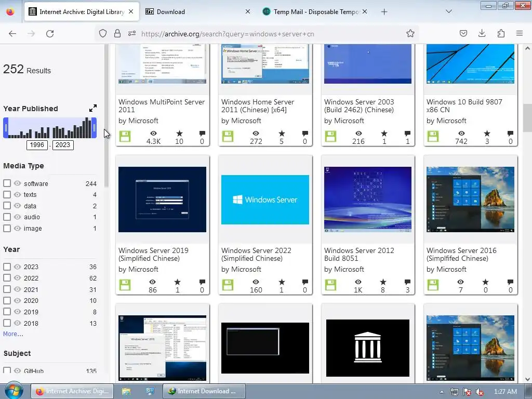
Task: Open the Extensions puzzle icon
Action: coord(501,34)
